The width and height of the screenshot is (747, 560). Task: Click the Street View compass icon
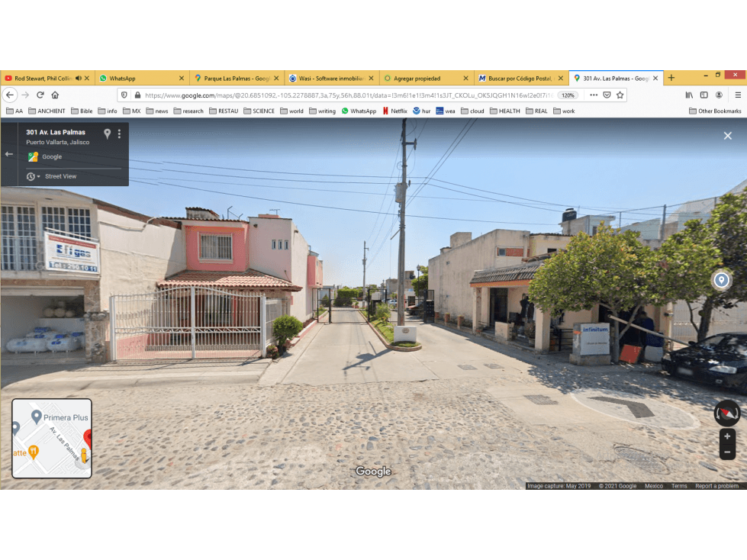pos(727,413)
